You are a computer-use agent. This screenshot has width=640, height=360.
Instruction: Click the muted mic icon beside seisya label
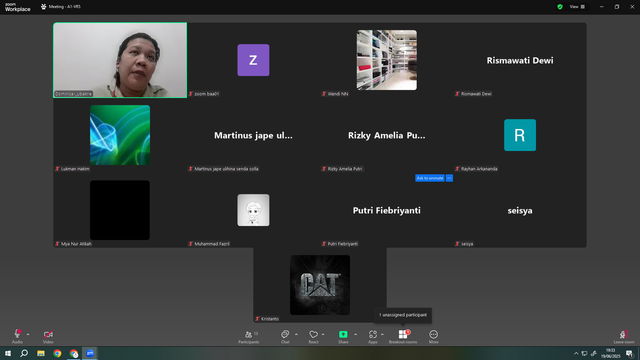click(x=457, y=244)
